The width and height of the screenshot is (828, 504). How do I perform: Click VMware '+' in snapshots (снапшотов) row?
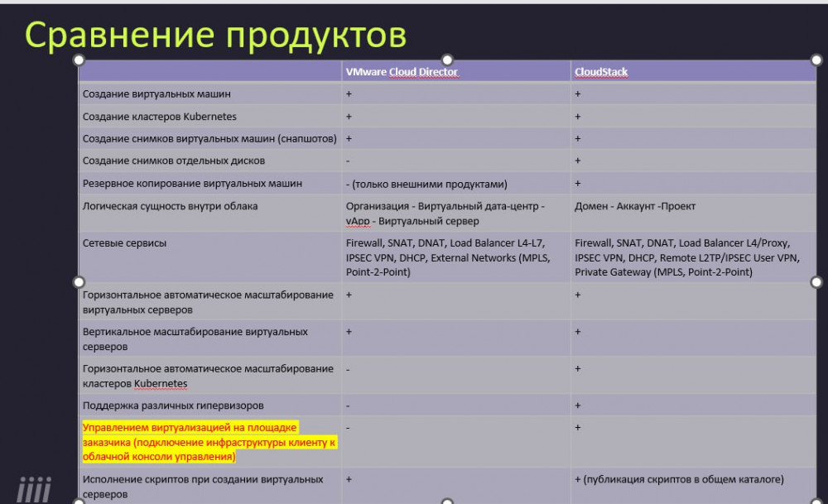[349, 139]
